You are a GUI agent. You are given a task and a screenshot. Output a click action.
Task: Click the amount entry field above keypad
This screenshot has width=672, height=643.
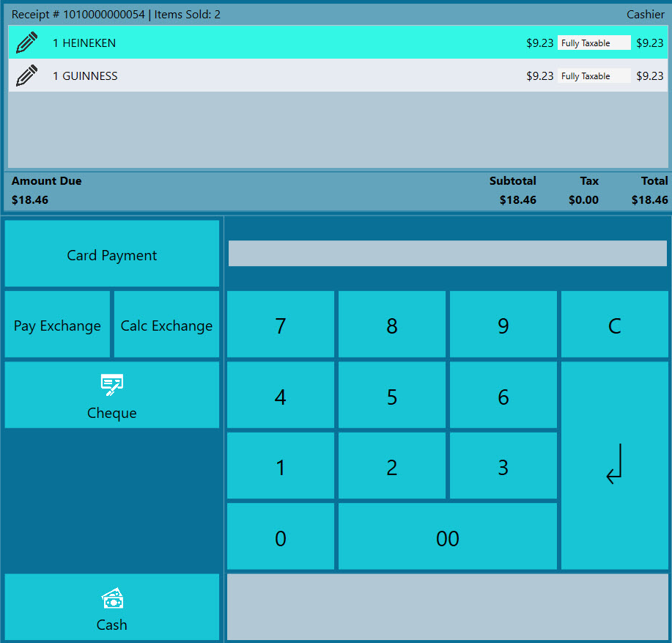(x=447, y=254)
